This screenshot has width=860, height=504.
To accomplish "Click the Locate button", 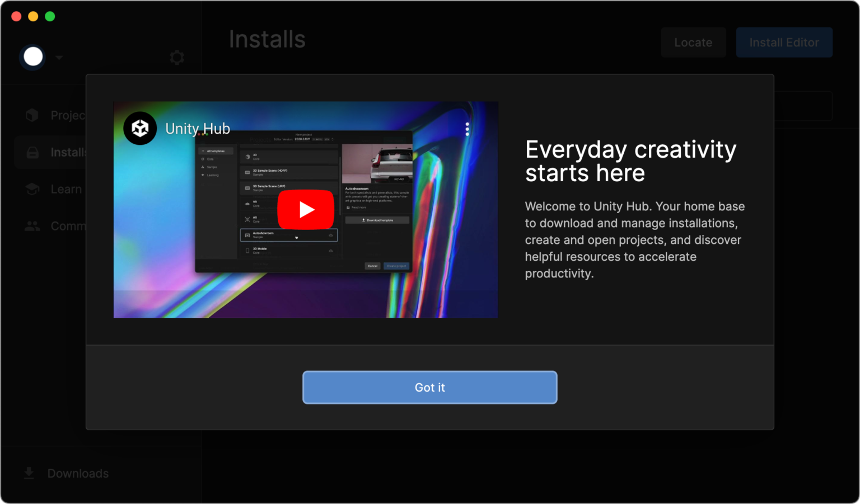I will coord(693,42).
